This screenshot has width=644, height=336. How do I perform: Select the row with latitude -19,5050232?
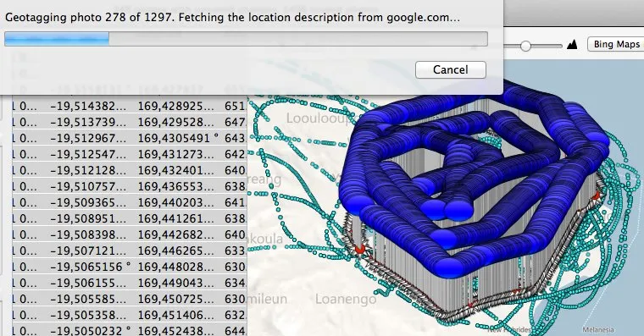130,330
